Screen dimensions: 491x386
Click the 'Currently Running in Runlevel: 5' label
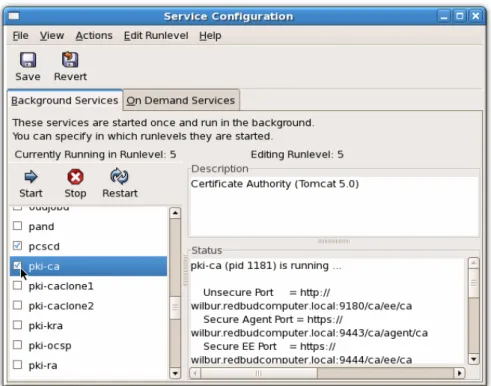(x=95, y=155)
